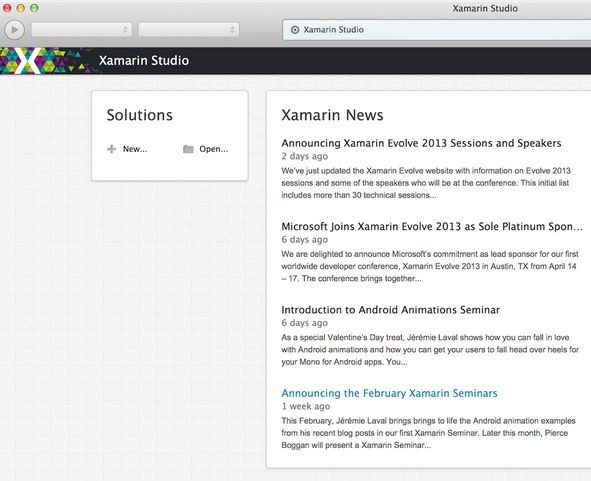The width and height of the screenshot is (591, 481).
Task: Click the plus icon beside New
Action: pyautogui.click(x=112, y=149)
